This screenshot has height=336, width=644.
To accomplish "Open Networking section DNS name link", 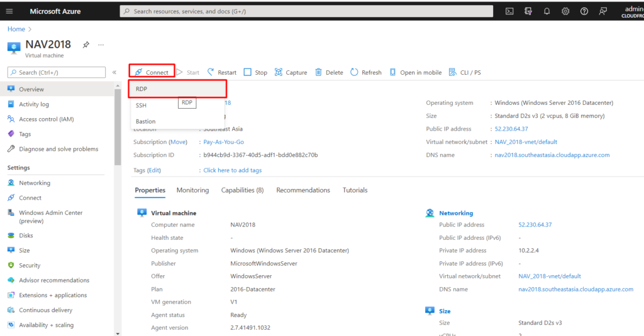I will pos(576,290).
